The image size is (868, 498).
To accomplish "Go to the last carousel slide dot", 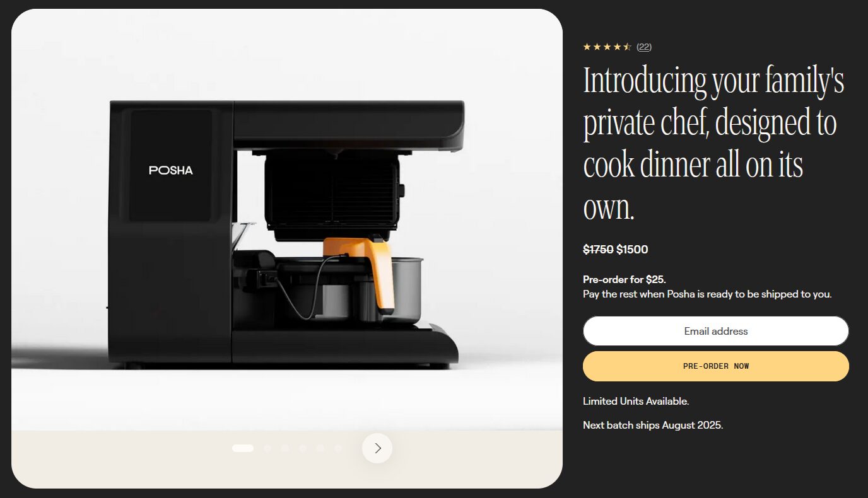I will click(x=338, y=448).
